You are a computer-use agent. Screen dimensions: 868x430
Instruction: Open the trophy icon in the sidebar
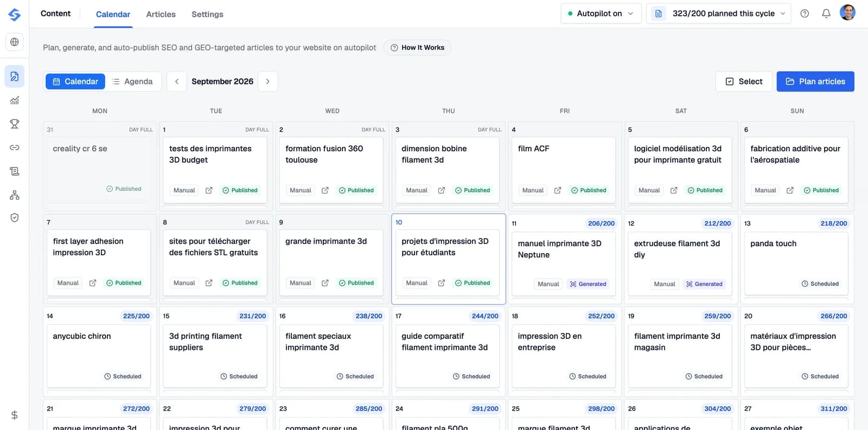15,124
